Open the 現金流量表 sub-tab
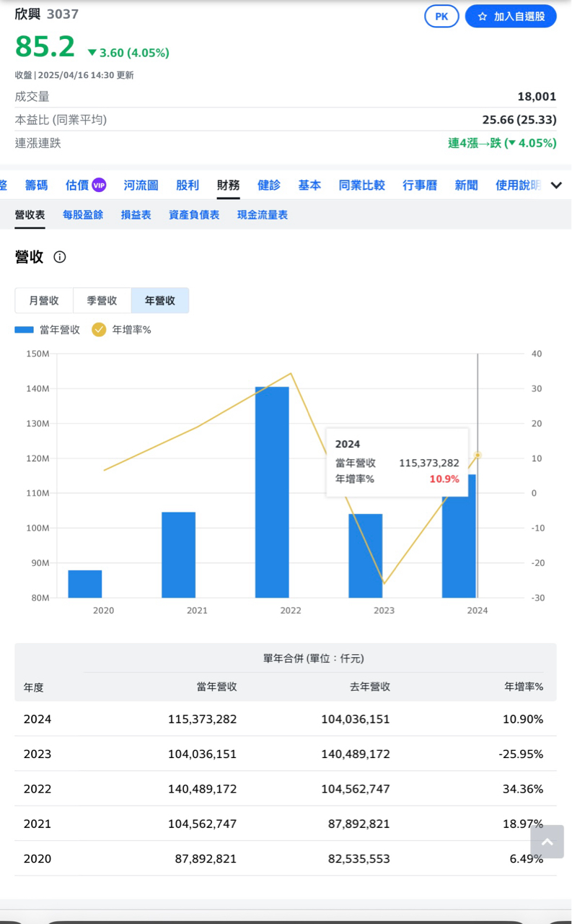572x924 pixels. [x=263, y=215]
